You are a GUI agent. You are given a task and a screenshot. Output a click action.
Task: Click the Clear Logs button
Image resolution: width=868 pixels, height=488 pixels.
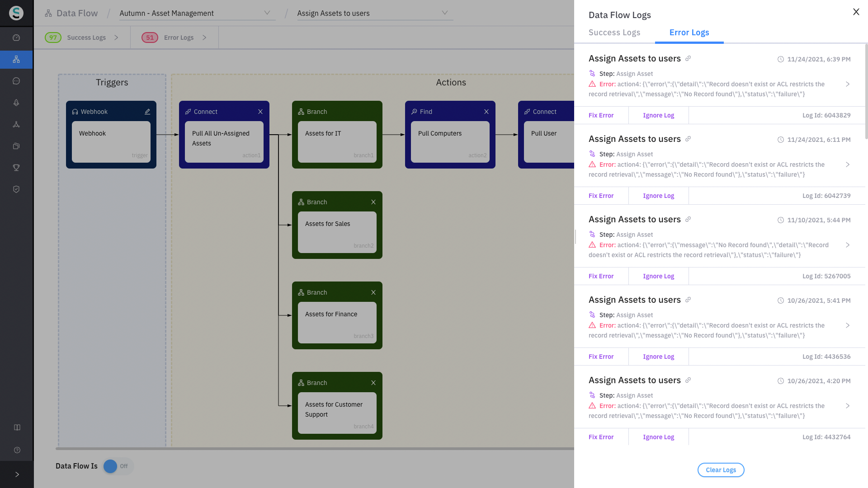(x=721, y=470)
